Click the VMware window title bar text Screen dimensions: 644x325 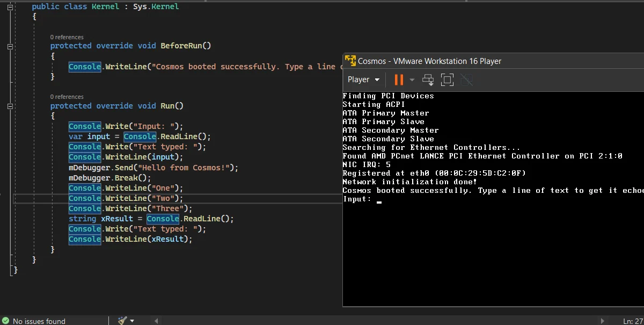click(429, 61)
